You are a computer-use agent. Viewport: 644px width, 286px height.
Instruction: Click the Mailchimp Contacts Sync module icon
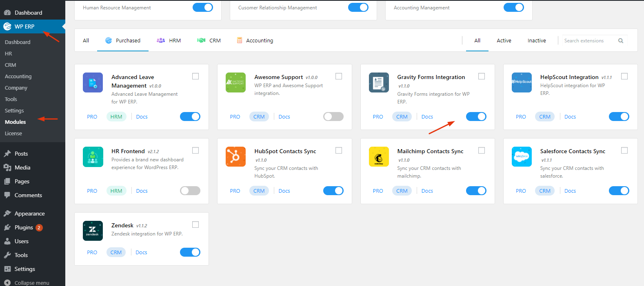pos(379,156)
